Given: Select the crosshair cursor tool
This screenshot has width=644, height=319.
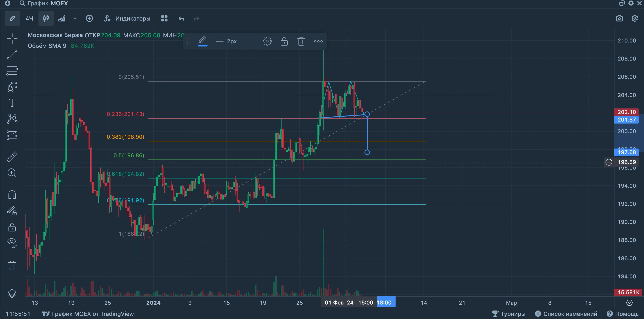Looking at the screenshot, I should (x=12, y=39).
